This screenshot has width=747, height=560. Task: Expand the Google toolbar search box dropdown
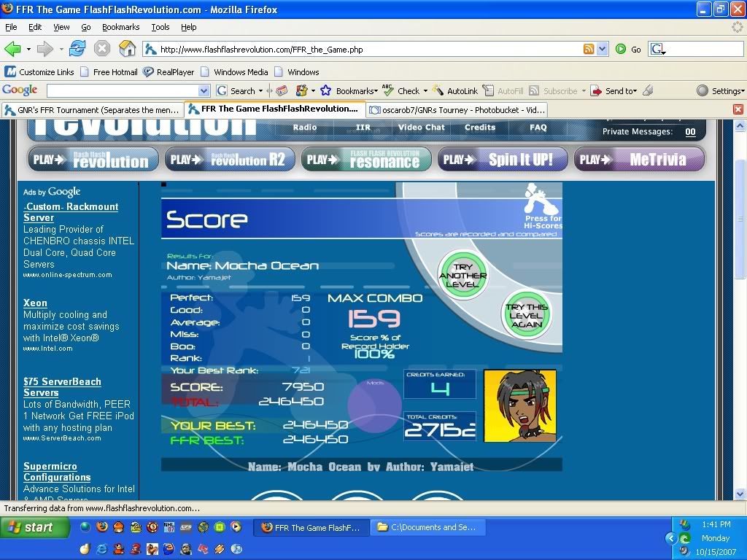pos(204,91)
